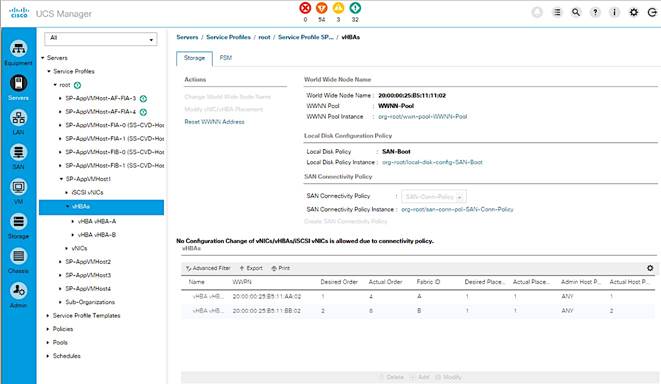Collapse the root tree node
The image size is (661, 384).
pos(55,85)
